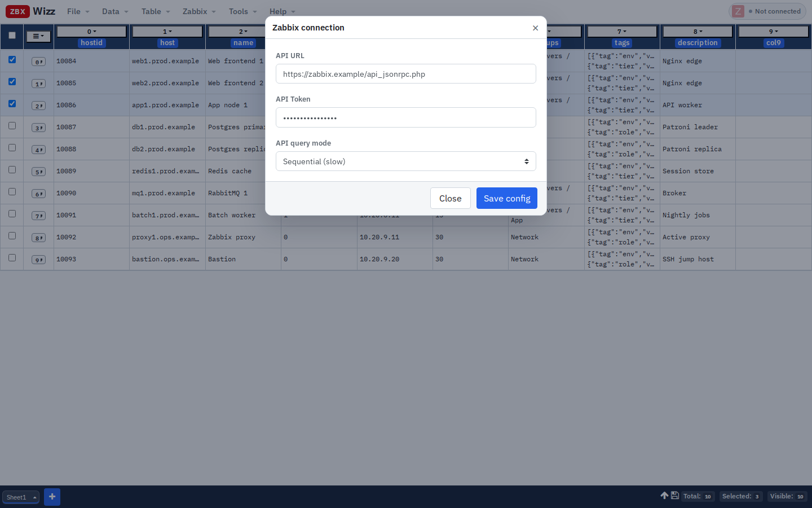Click the col9 column label
Viewport: 812px width, 508px height.
[x=774, y=43]
